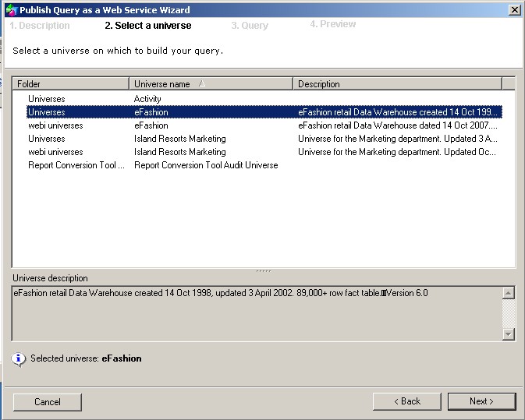This screenshot has width=525, height=420.
Task: Click description 'Universe for the Marketing department. Updated Oc...'
Action: 397,152
